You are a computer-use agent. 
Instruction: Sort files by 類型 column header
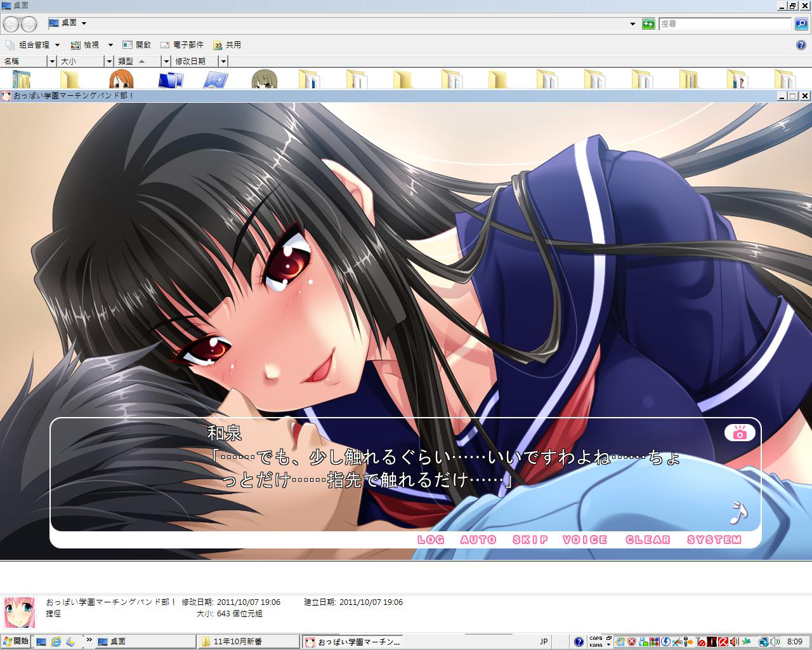[138, 61]
